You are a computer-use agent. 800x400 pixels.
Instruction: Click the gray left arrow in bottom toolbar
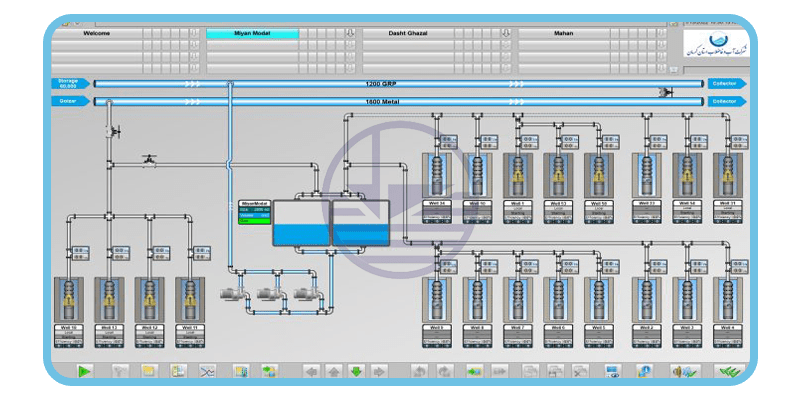coord(311,371)
